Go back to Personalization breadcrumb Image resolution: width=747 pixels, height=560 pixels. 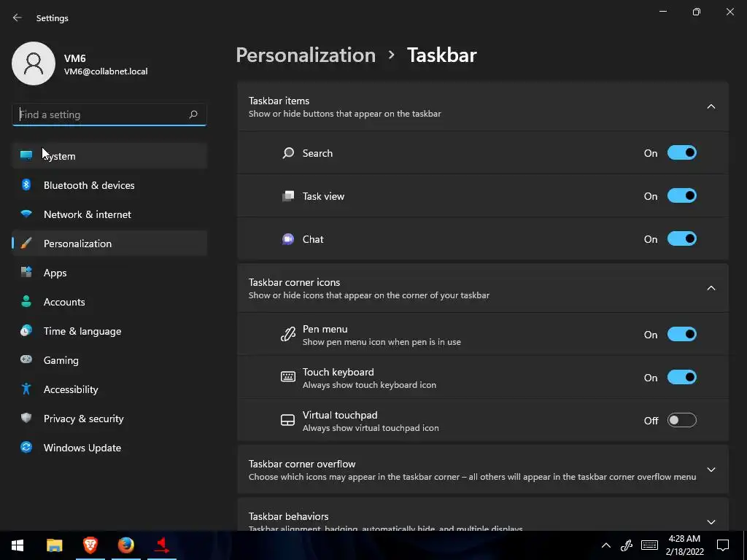click(306, 55)
